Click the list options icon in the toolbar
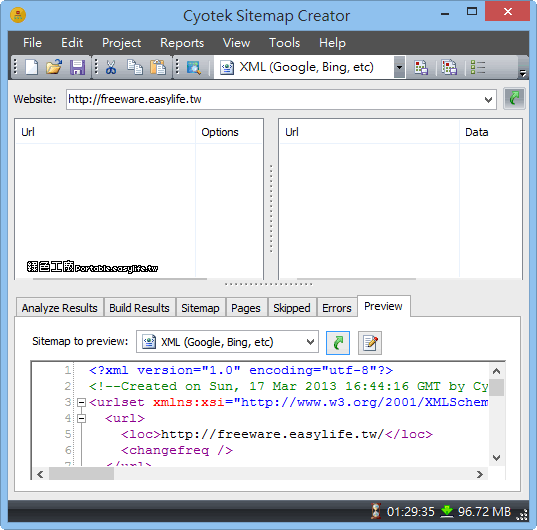Viewport: 537px width, 530px height. point(478,67)
